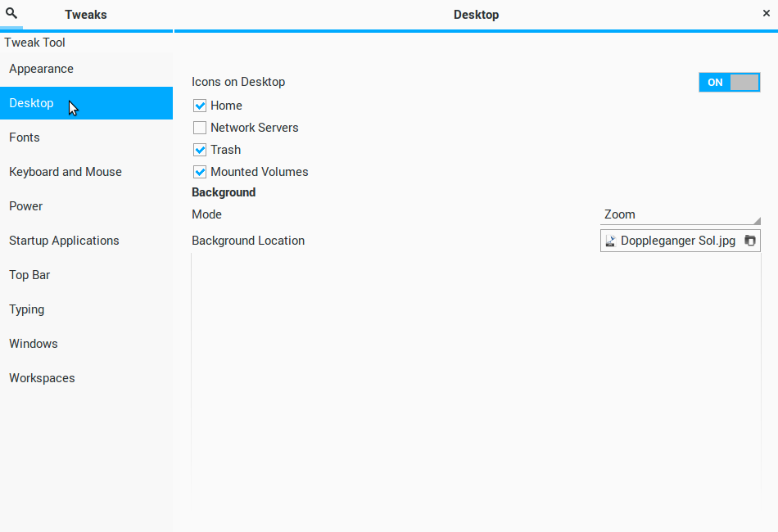Go to the Appearance section

pyautogui.click(x=41, y=69)
